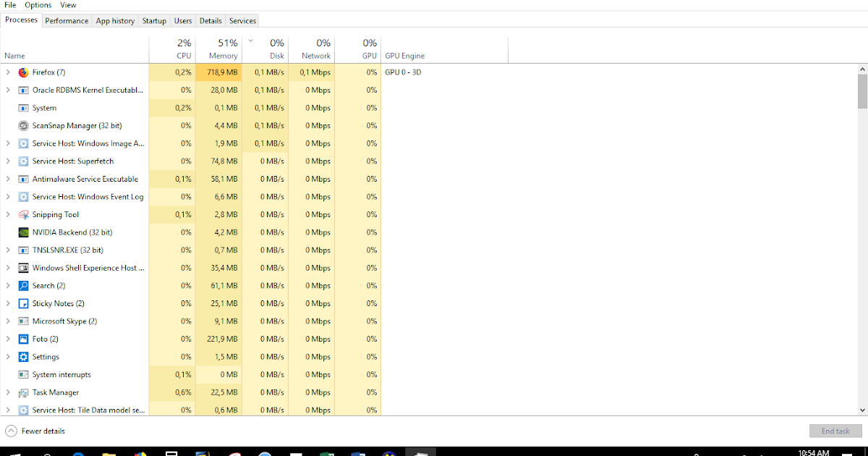Viewport: 868px width, 456px height.
Task: Click the Snipping Tool scissors icon
Action: 23,215
